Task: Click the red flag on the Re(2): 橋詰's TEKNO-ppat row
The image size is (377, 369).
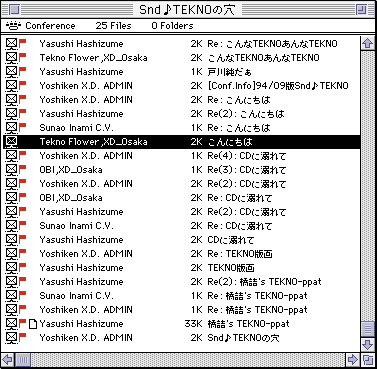Action: [x=22, y=281]
